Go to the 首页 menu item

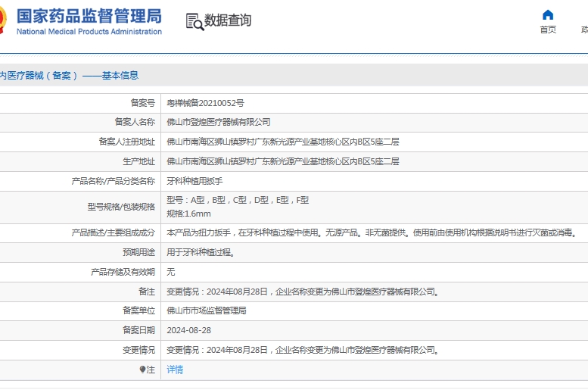(548, 30)
